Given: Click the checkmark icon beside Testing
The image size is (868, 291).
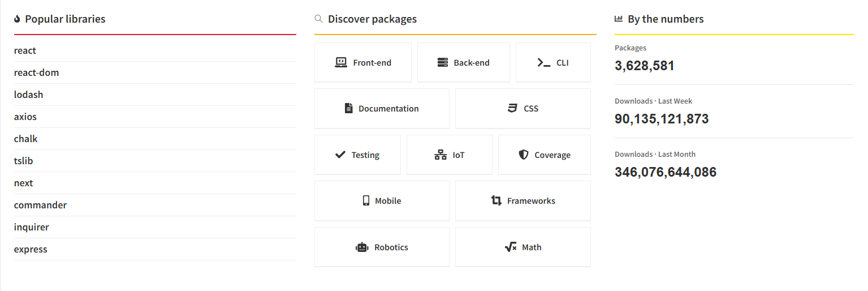Looking at the screenshot, I should coord(340,155).
